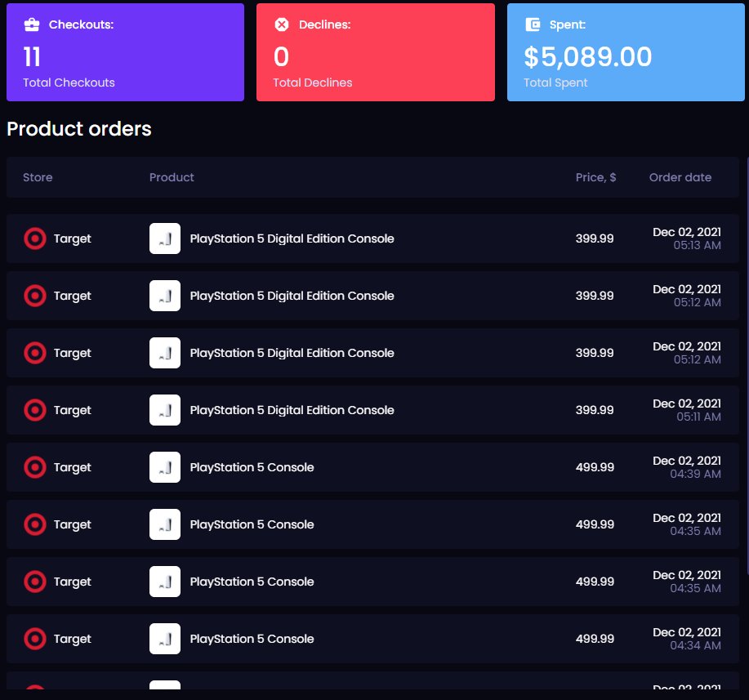
Task: Click Target logo in 04:39 AM order row
Action: click(x=35, y=467)
